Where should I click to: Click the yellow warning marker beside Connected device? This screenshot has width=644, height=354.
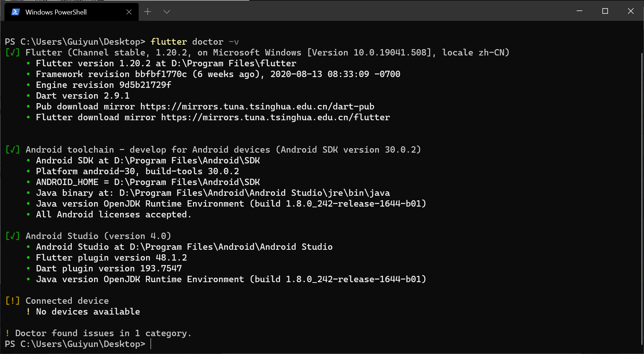(13, 301)
